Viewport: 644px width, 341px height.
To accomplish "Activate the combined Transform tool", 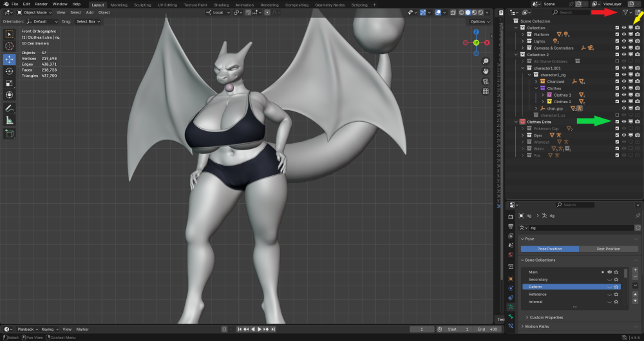I will pos(10,95).
